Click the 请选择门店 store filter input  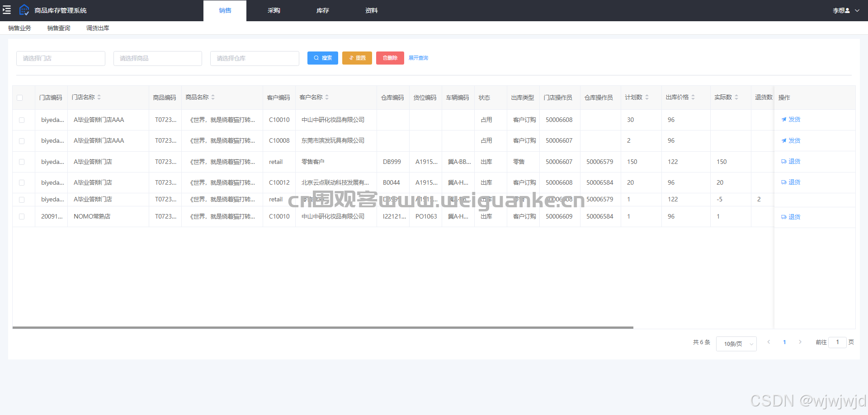61,58
